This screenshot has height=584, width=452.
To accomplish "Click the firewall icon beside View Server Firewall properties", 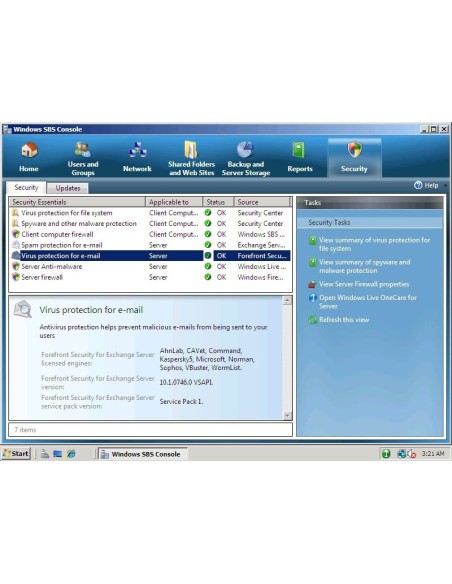I will (312, 285).
